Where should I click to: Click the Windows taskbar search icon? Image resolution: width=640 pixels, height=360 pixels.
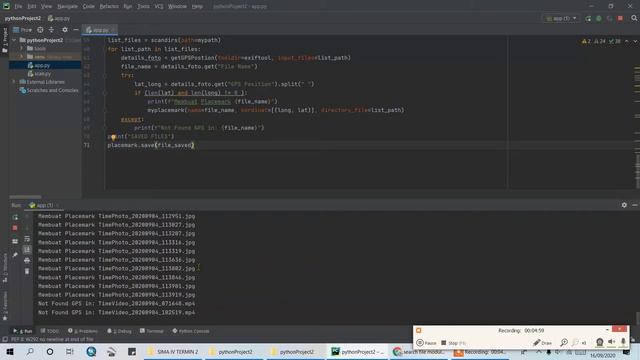pyautogui.click(x=30, y=351)
